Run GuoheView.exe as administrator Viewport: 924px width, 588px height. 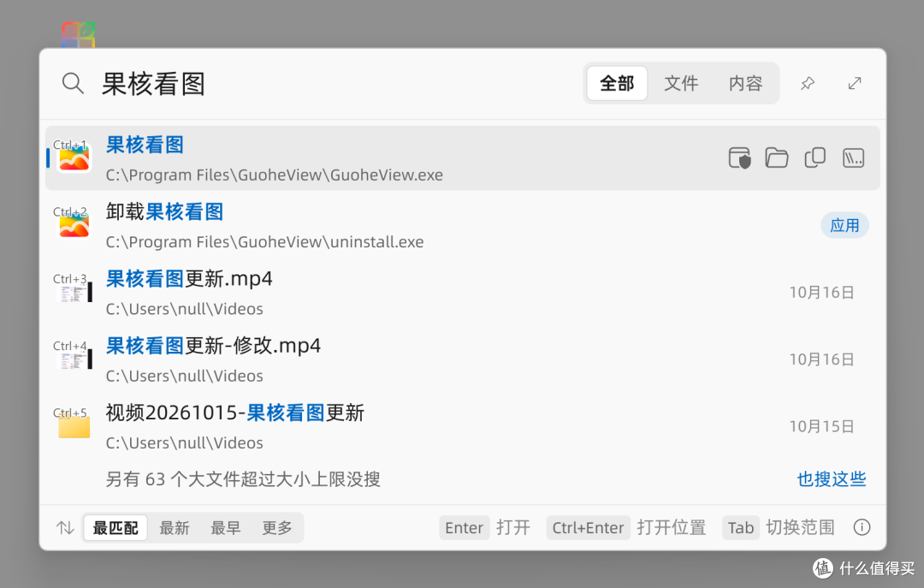tap(739, 158)
